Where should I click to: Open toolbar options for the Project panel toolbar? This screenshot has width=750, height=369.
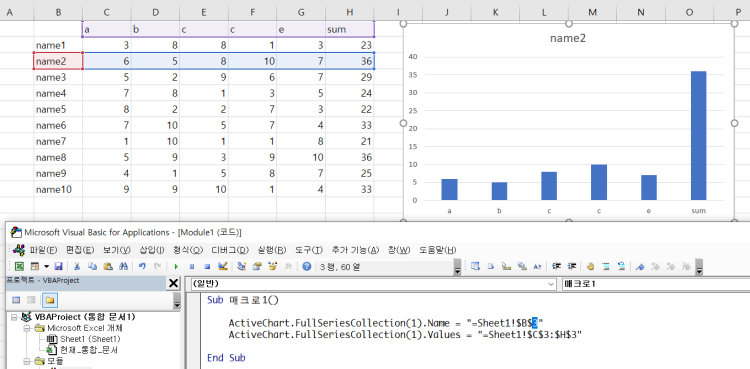[x=177, y=302]
